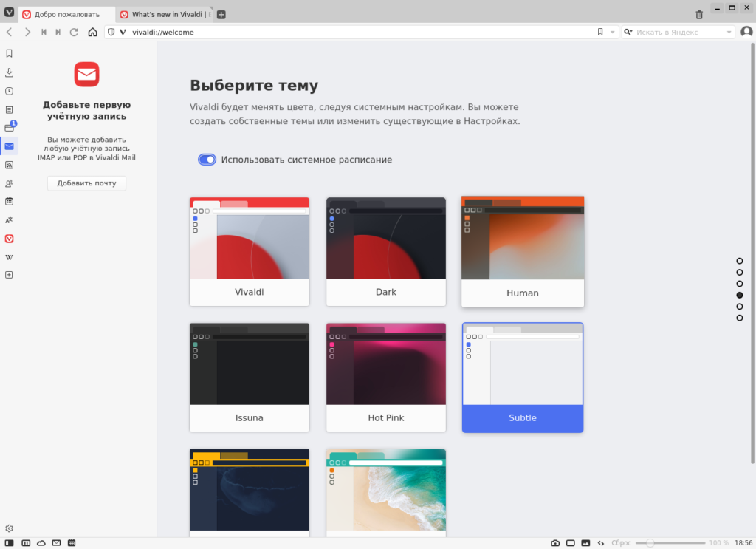Switch to What's new in Vivaldi tab

click(165, 15)
